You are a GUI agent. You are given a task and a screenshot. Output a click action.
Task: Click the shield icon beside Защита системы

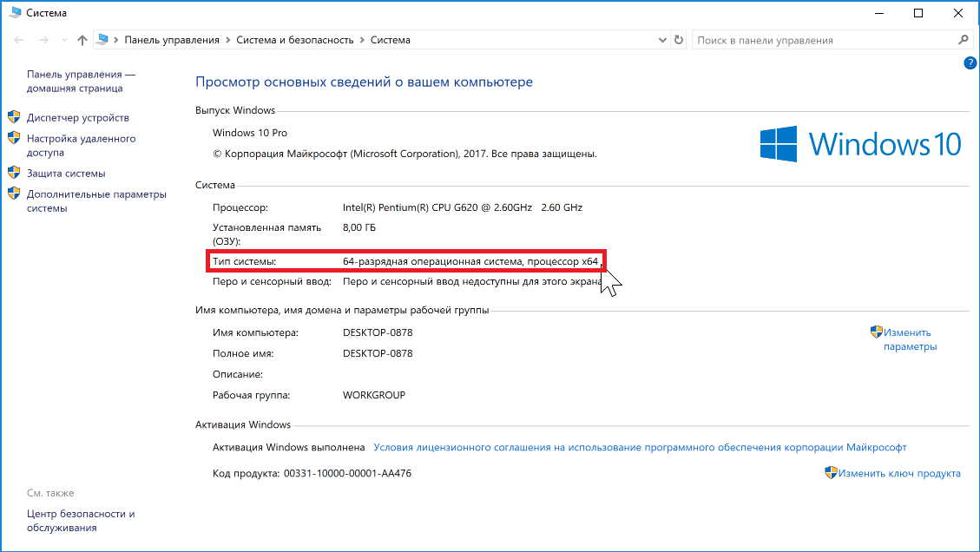click(x=14, y=173)
